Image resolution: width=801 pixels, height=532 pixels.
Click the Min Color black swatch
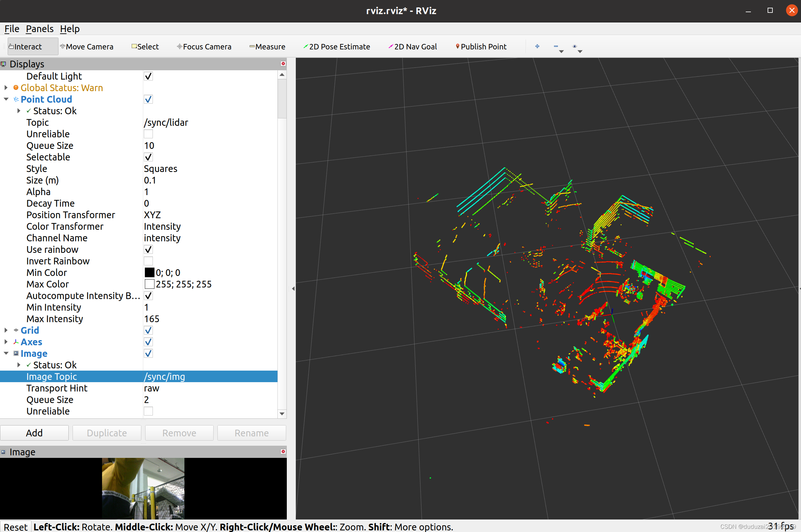[x=149, y=272]
